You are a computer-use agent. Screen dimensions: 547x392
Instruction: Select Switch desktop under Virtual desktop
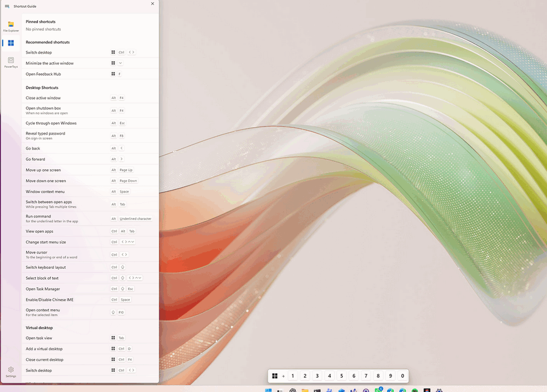click(90, 371)
